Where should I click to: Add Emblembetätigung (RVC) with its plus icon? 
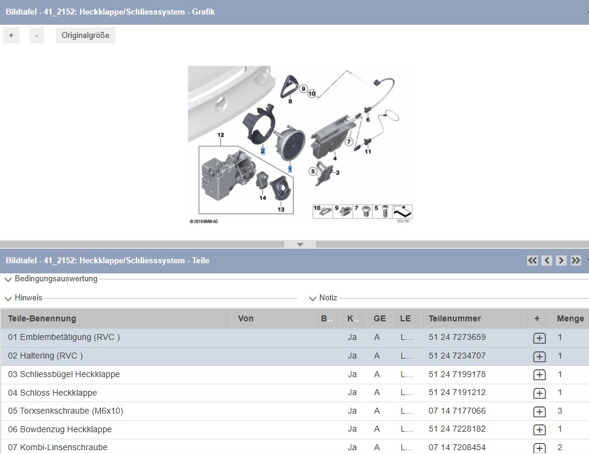(x=539, y=338)
